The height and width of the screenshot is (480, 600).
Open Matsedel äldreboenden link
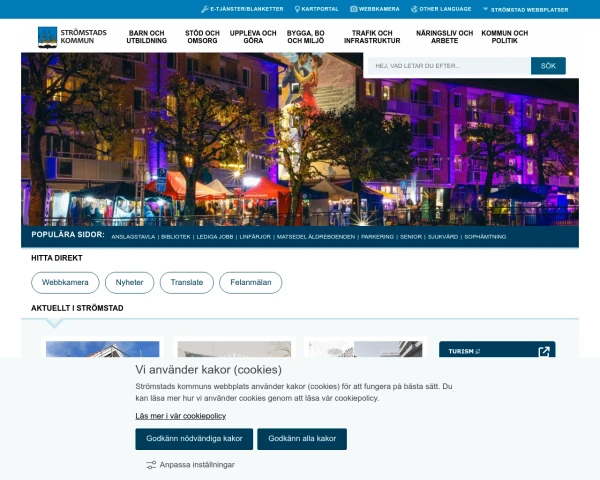pos(316,237)
